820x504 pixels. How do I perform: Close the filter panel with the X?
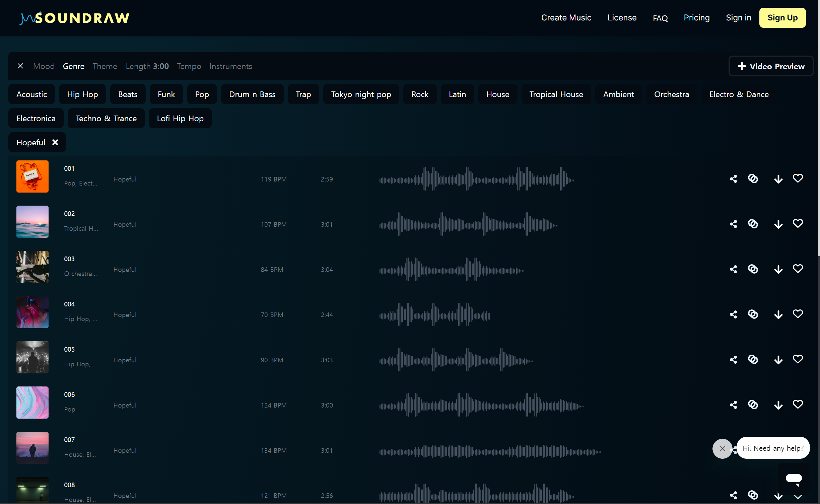[20, 66]
